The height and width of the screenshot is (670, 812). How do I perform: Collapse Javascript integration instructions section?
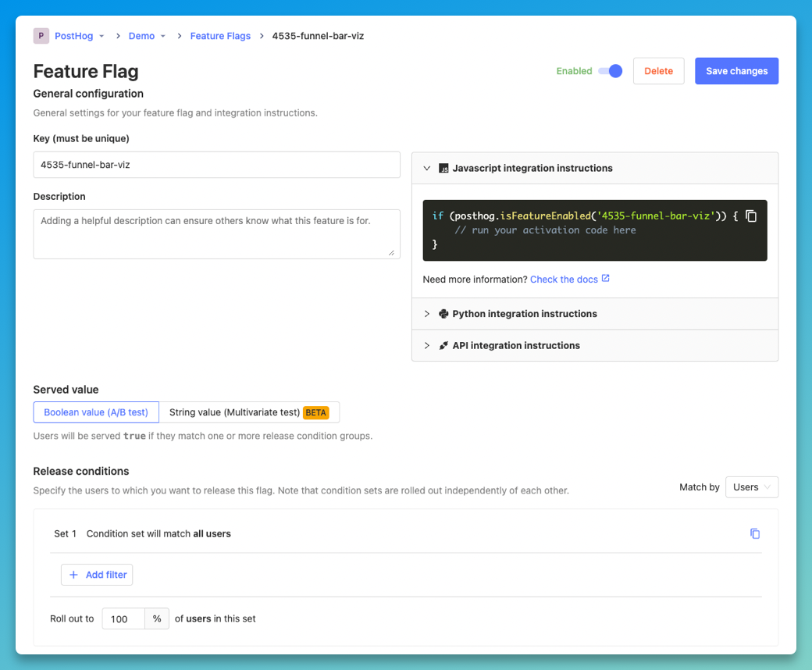(x=427, y=168)
